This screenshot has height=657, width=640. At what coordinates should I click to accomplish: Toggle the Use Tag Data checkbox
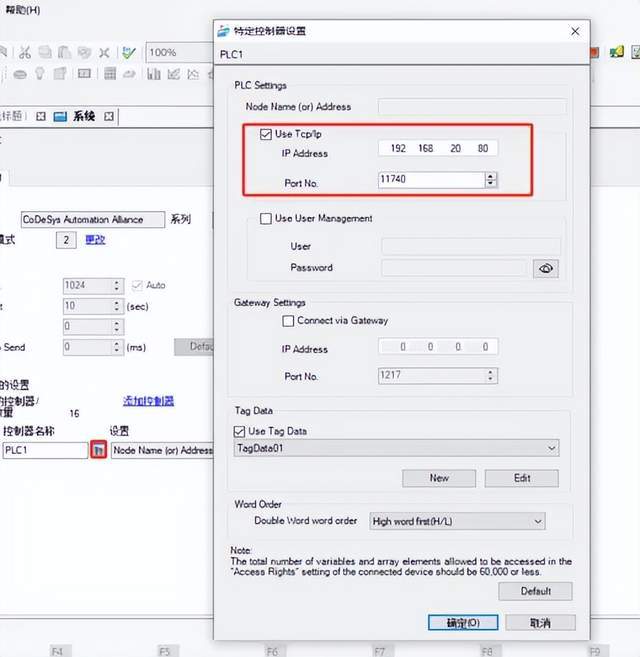tap(239, 431)
